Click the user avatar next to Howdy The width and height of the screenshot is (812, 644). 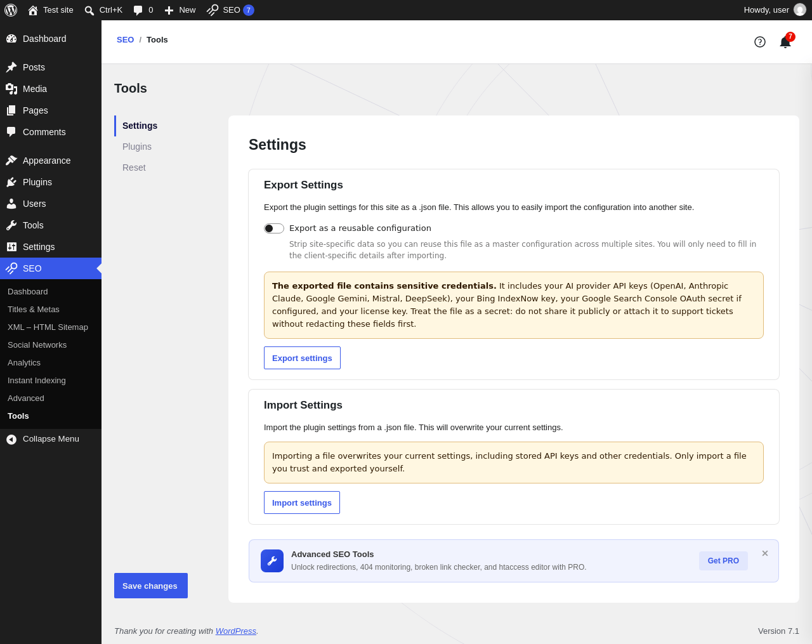(x=800, y=10)
